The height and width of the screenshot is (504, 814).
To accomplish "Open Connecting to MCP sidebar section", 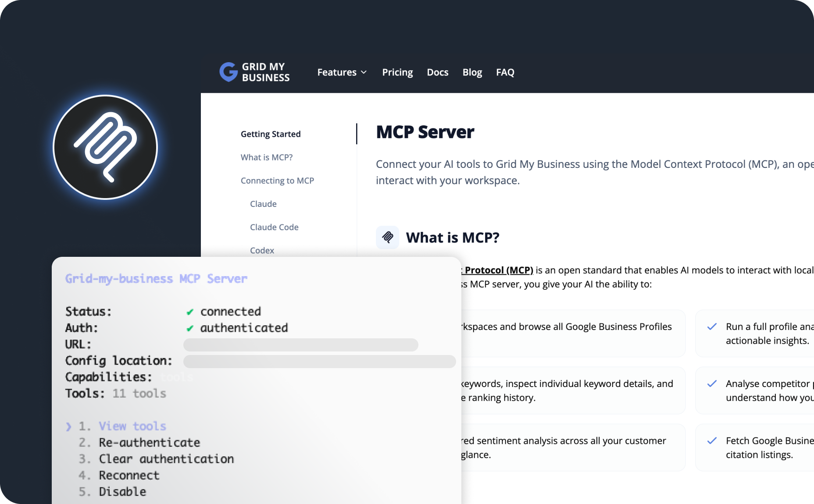I will (277, 181).
